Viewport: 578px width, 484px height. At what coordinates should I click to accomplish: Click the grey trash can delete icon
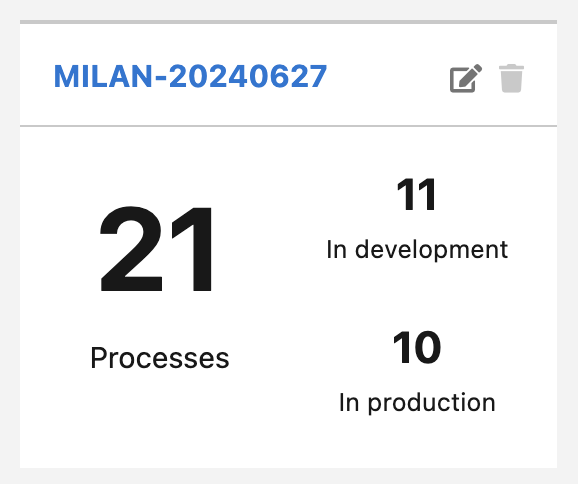(511, 78)
